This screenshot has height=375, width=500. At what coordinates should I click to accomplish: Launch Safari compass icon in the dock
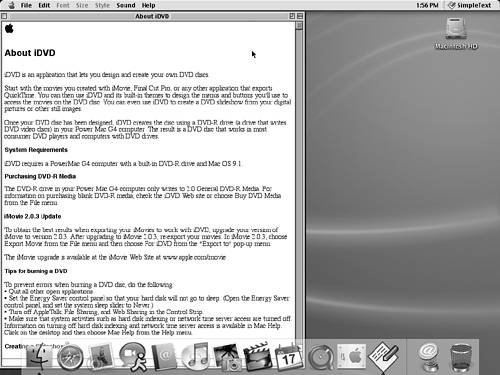(70, 357)
